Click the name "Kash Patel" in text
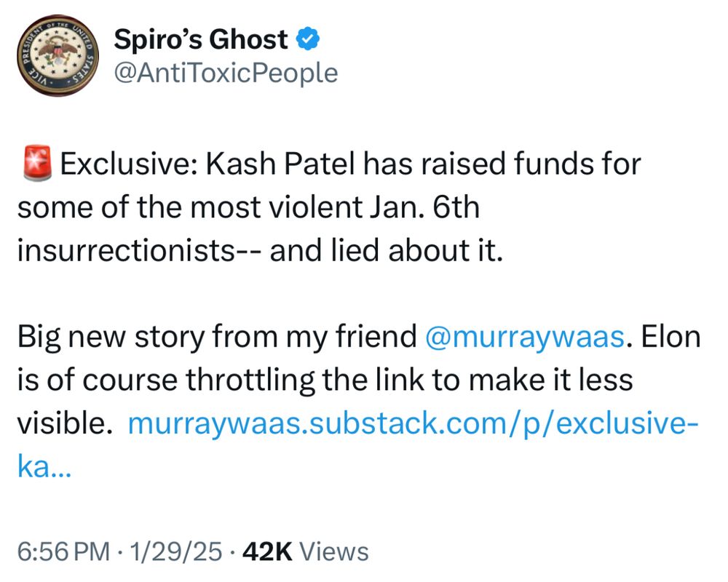Image resolution: width=728 pixels, height=582 pixels. [280, 164]
